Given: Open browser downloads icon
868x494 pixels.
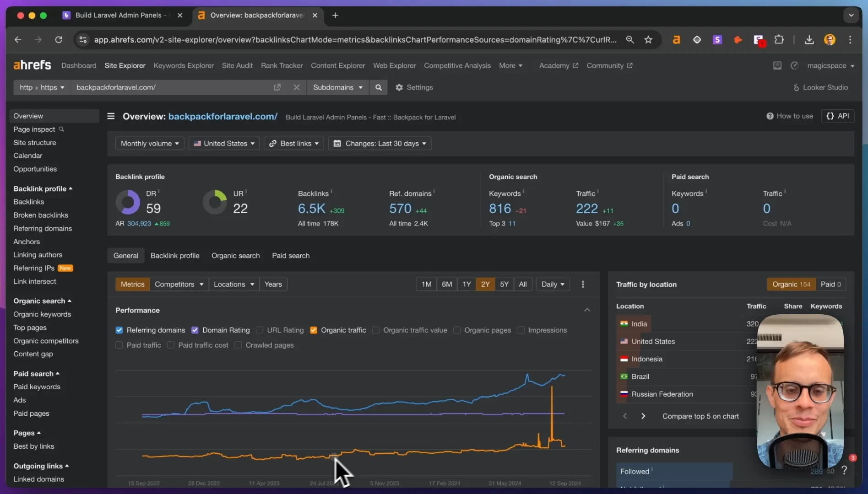Looking at the screenshot, I should pos(809,40).
